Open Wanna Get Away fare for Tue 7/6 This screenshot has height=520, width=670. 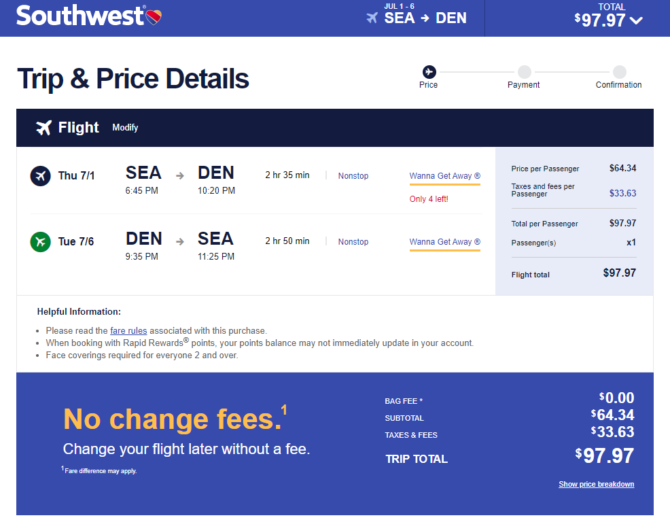pyautogui.click(x=445, y=242)
